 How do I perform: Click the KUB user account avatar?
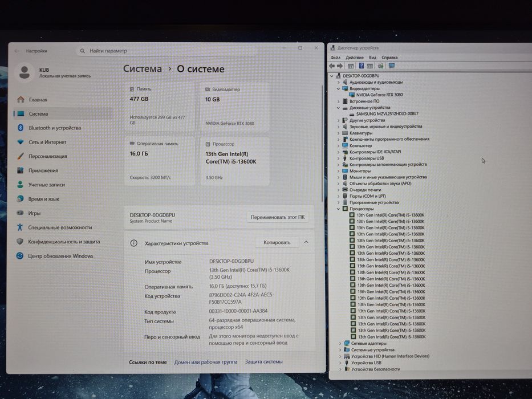tap(25, 72)
